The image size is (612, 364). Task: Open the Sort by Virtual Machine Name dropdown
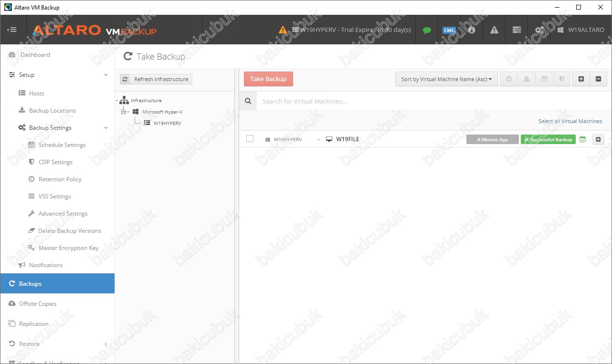click(x=446, y=79)
